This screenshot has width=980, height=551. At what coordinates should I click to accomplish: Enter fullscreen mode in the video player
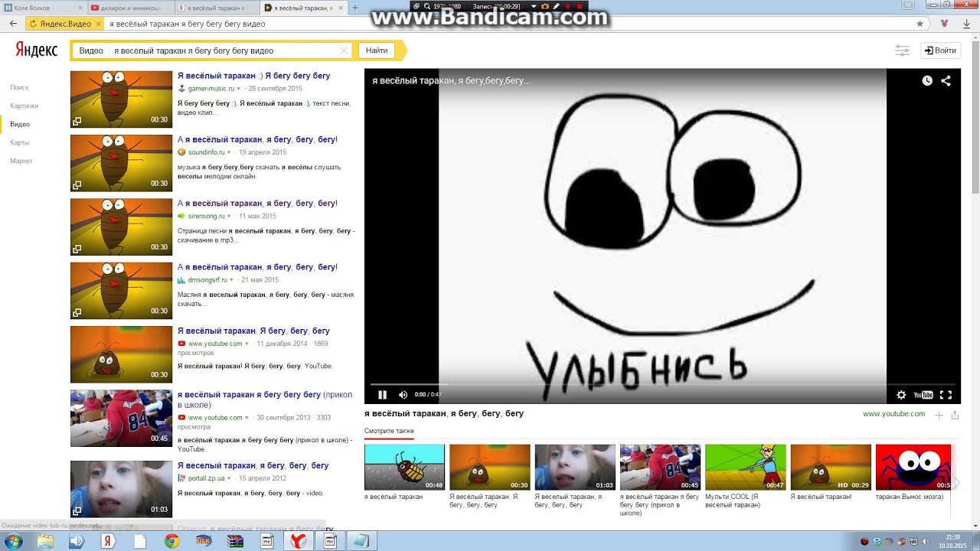(x=946, y=395)
